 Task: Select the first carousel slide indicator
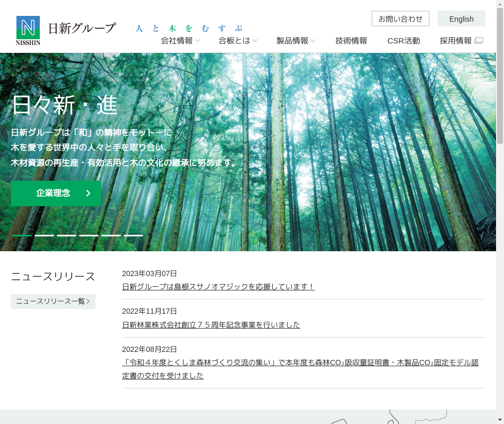(x=22, y=235)
